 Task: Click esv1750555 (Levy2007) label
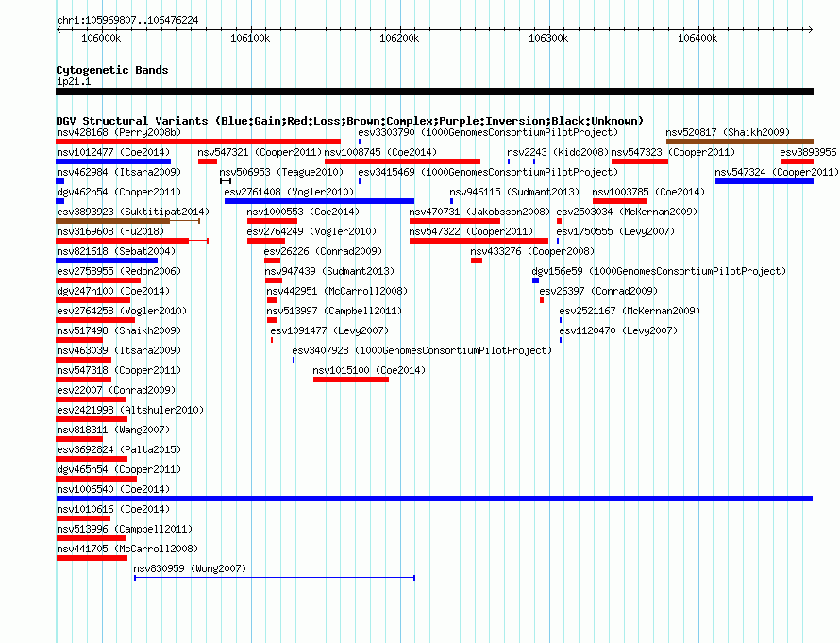(x=615, y=231)
